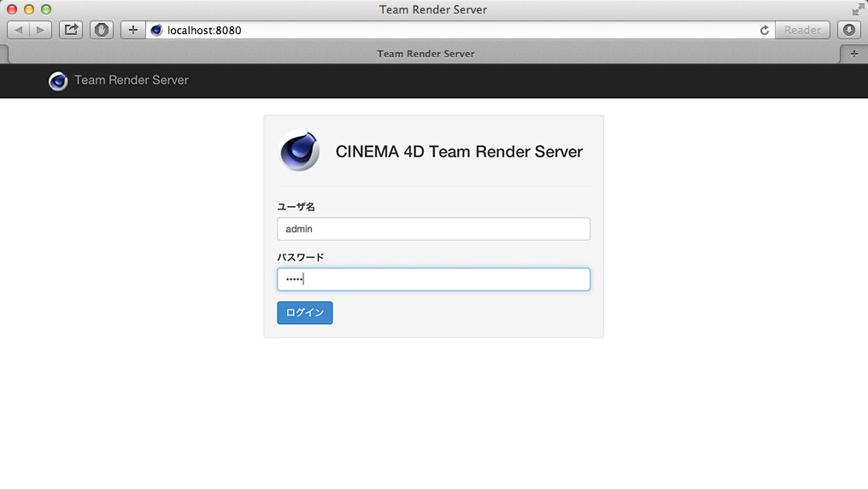
Task: Click the ユーザ名 field containing admin
Action: pyautogui.click(x=433, y=229)
